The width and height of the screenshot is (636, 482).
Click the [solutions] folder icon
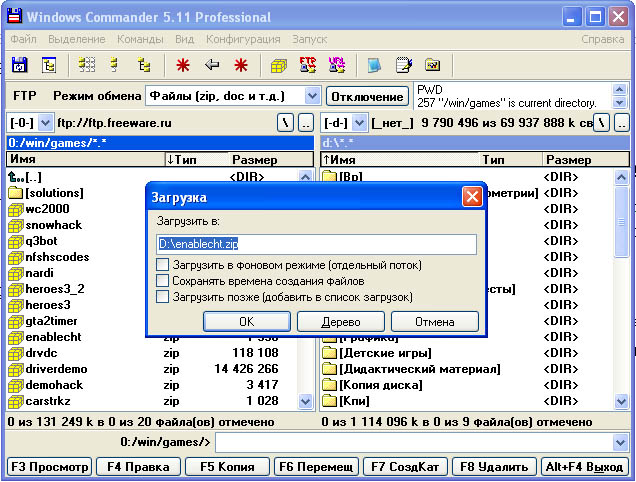tap(15, 192)
